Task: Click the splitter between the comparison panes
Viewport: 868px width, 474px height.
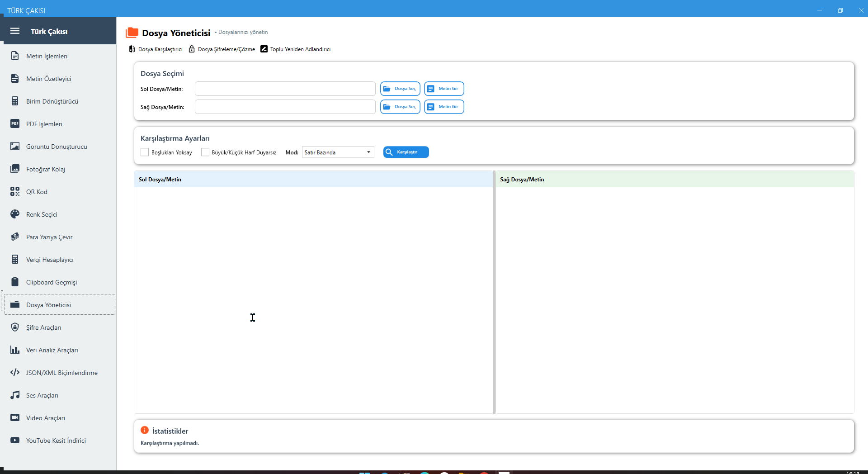Action: coord(494,292)
